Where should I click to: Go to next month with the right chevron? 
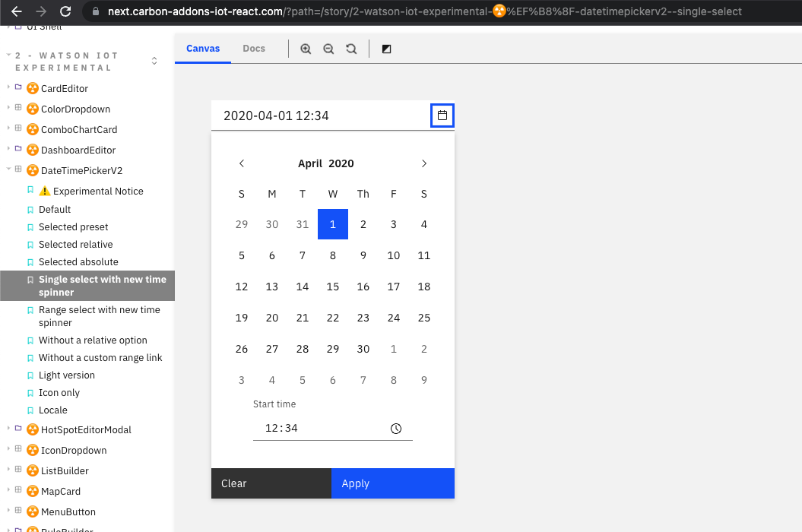(x=424, y=163)
